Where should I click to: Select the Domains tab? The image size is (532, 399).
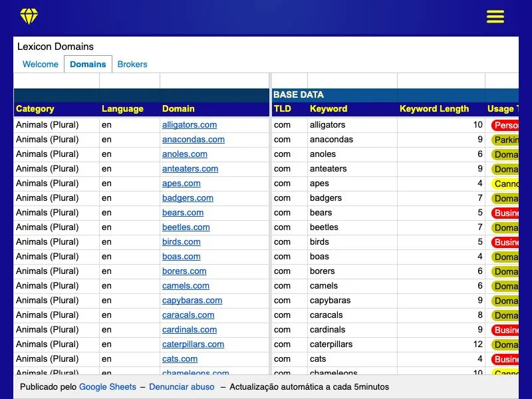point(88,64)
